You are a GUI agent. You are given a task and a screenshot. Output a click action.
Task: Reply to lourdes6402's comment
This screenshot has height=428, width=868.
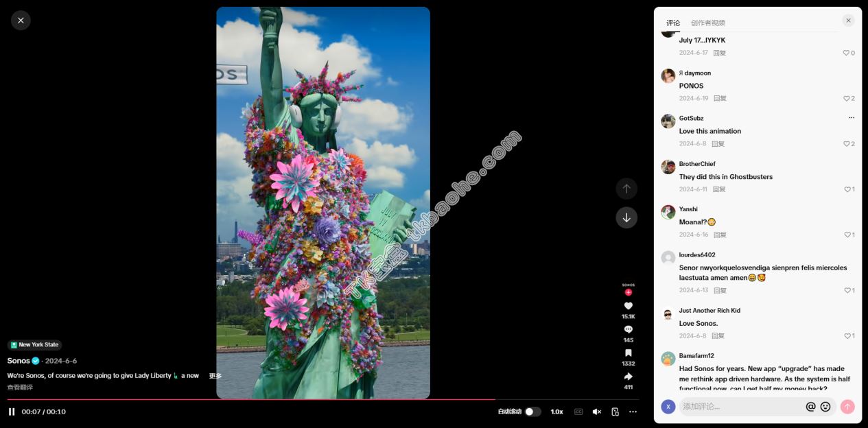[x=720, y=290]
